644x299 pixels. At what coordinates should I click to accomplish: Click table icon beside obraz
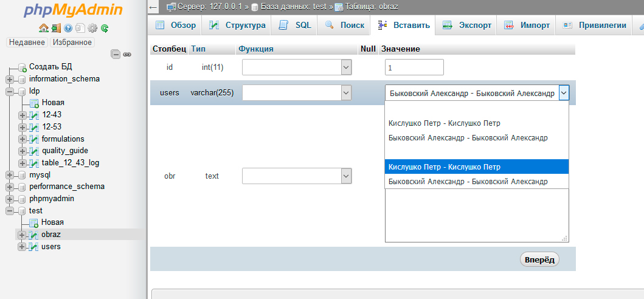pos(33,235)
